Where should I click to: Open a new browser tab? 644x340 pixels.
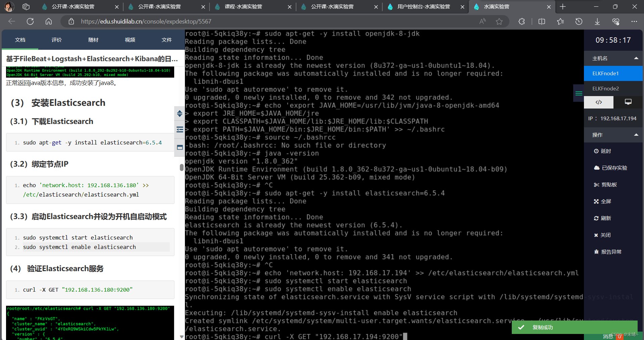point(563,6)
